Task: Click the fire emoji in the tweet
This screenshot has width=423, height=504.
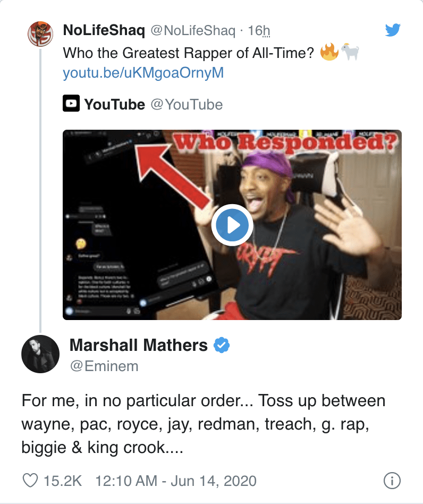Action: (x=329, y=52)
